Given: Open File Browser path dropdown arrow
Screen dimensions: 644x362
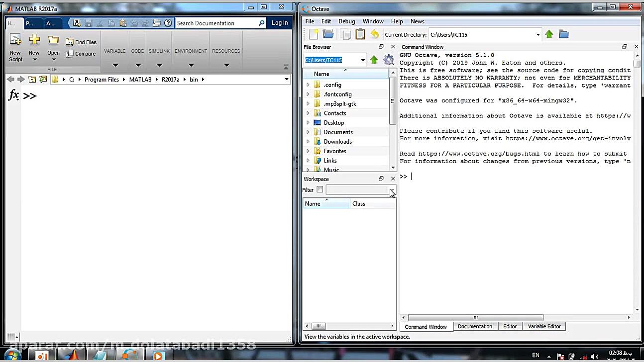Looking at the screenshot, I should point(362,60).
